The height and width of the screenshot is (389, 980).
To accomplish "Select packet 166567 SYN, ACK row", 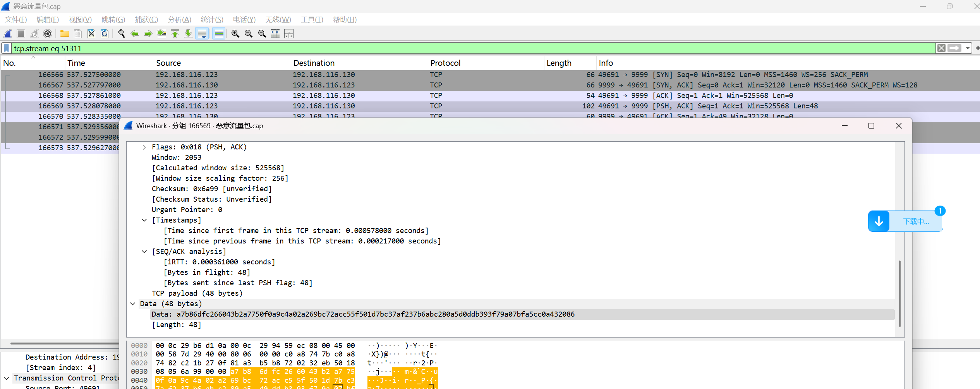I will (490, 85).
